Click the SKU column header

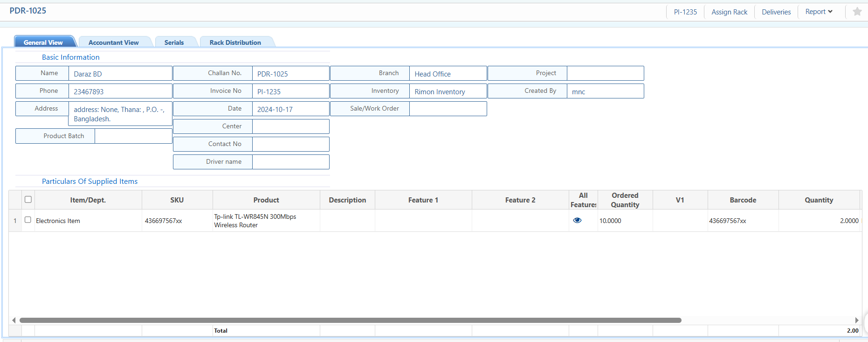[x=177, y=200]
